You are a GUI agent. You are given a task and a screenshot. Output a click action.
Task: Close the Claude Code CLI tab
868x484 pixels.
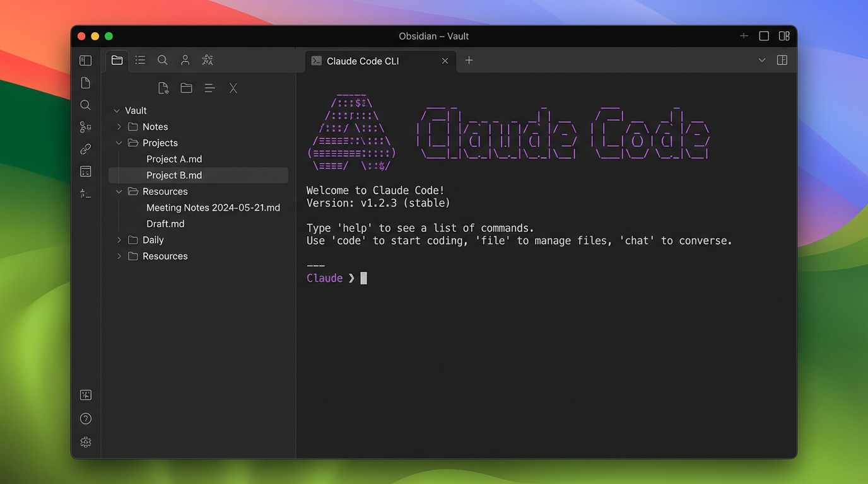(445, 61)
